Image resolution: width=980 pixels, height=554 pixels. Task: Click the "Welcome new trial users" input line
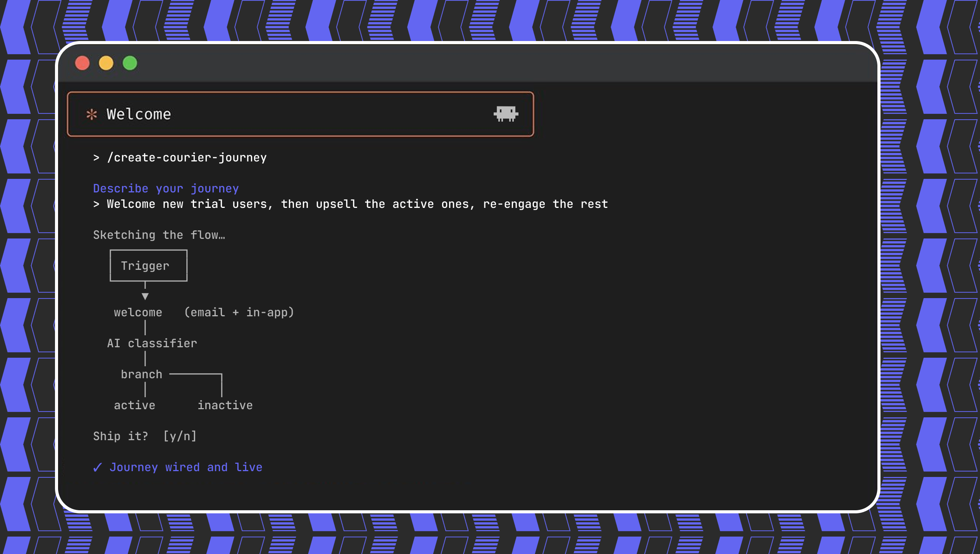350,204
